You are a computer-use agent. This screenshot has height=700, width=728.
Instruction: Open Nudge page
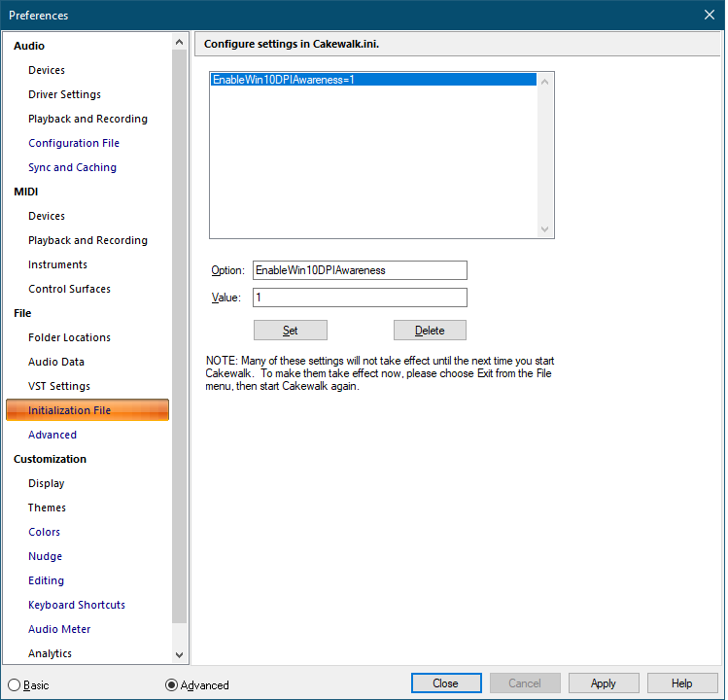pos(45,556)
